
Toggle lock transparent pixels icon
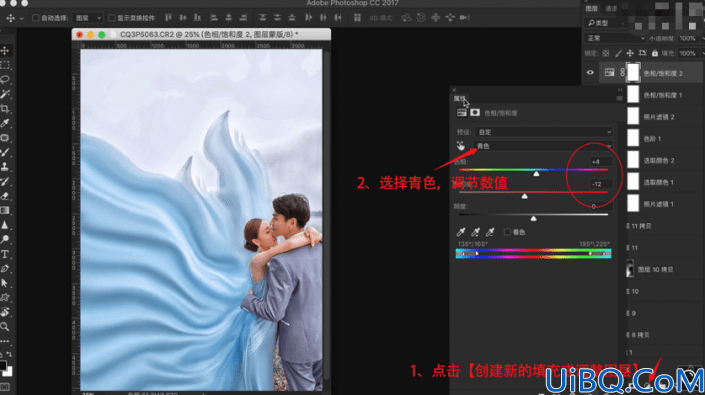coord(606,53)
